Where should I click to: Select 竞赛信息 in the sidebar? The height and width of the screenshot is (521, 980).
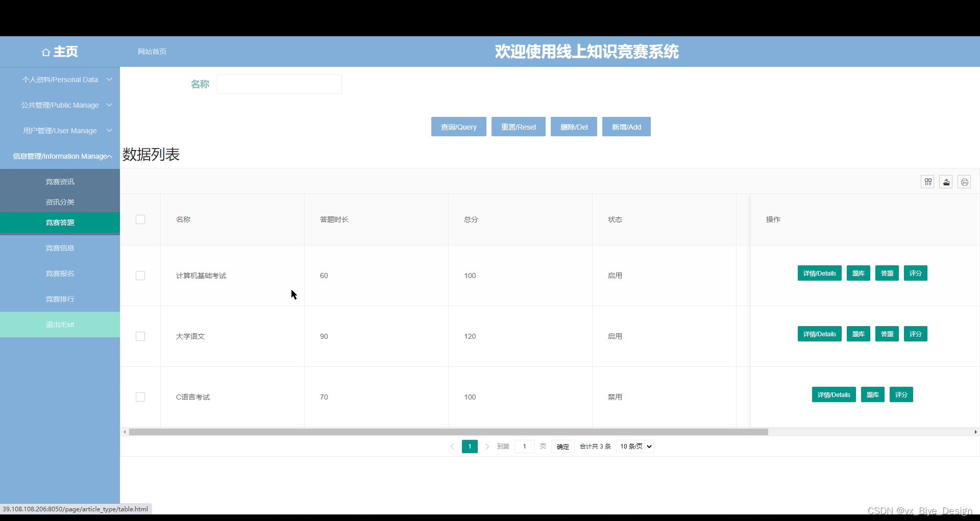[60, 248]
